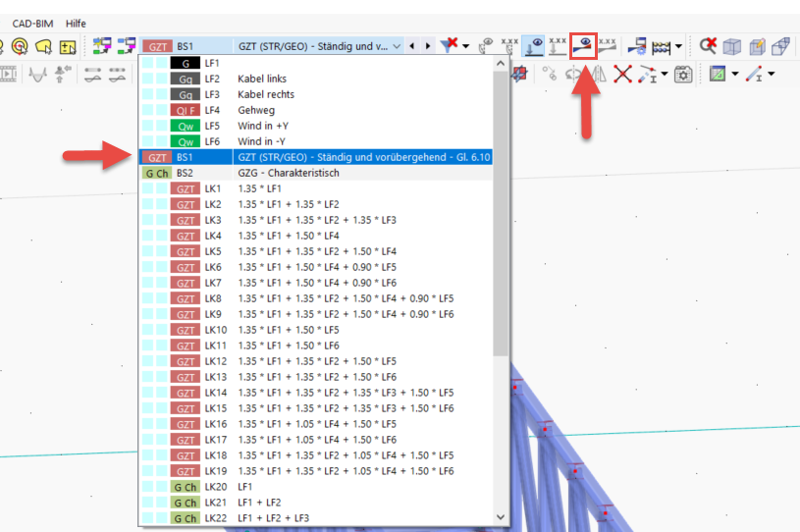The height and width of the screenshot is (532, 800).
Task: Go to previous load case arrow
Action: click(412, 46)
